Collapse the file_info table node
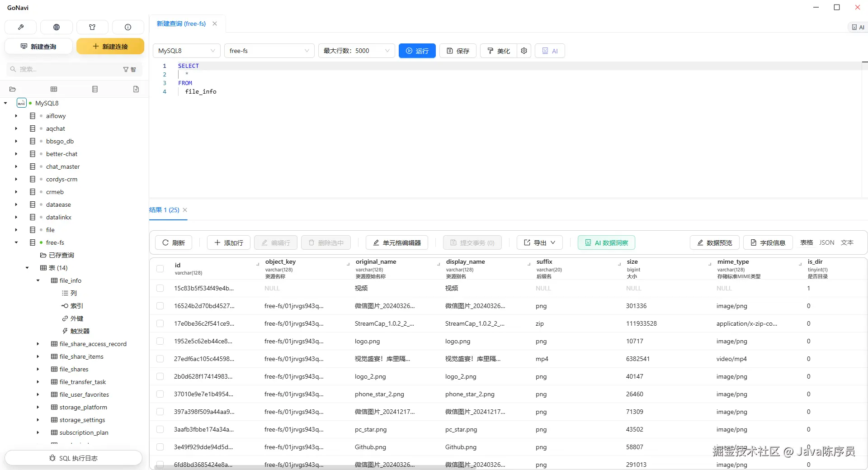 [38, 280]
